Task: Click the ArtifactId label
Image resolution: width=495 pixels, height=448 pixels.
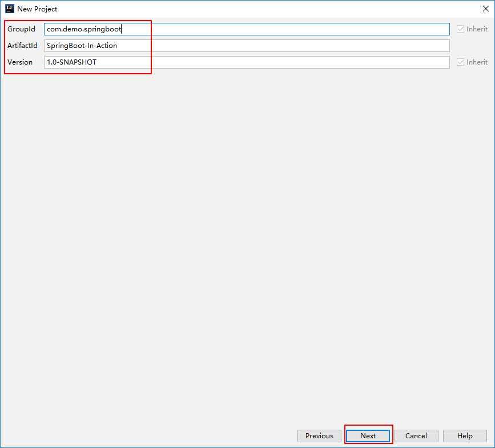Action: point(23,45)
